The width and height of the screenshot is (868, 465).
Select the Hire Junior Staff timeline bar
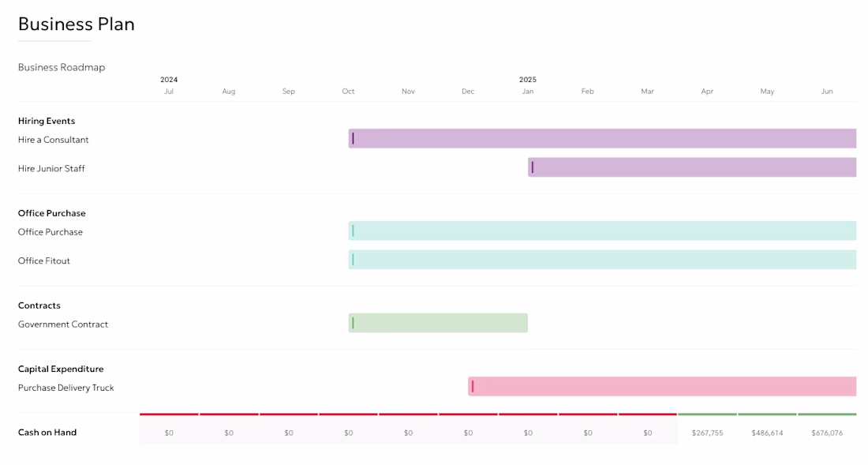pyautogui.click(x=692, y=167)
